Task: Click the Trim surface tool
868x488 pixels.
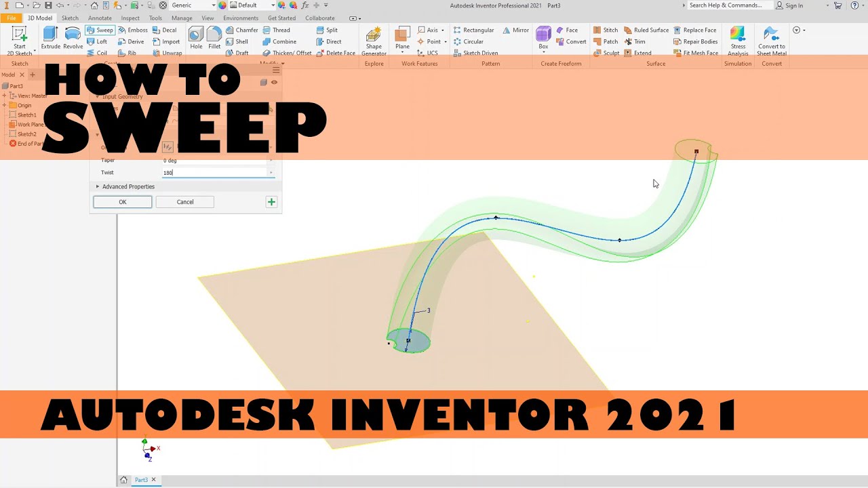Action: click(x=635, y=41)
